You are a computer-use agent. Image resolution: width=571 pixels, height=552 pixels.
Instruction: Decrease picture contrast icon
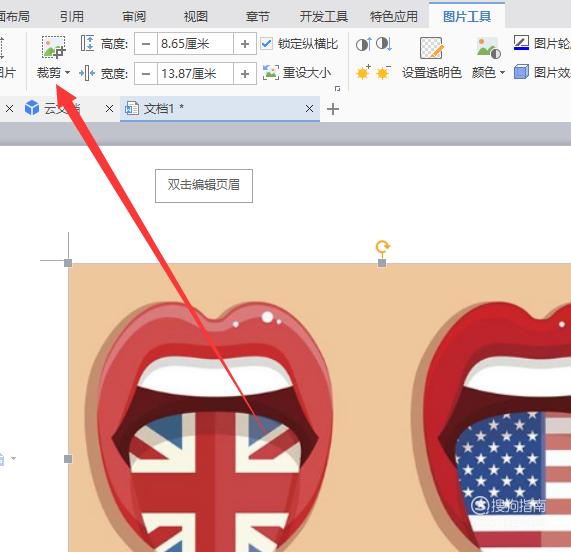[x=384, y=44]
